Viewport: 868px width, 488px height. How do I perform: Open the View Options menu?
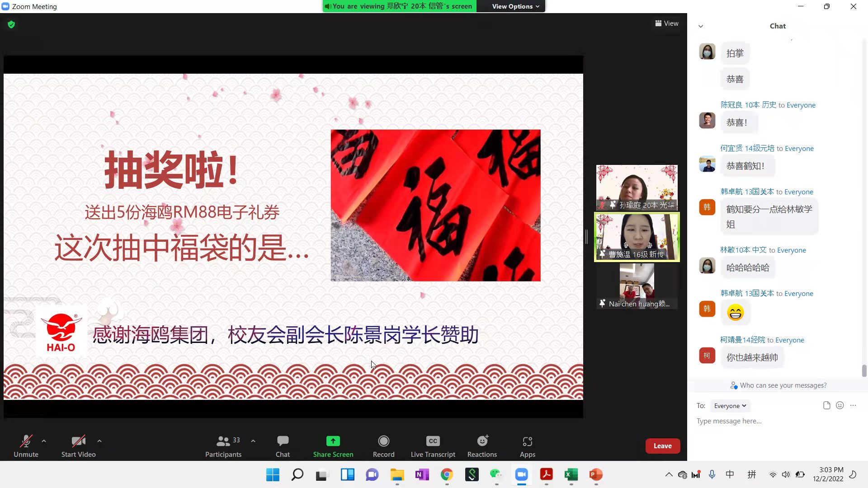pyautogui.click(x=515, y=6)
